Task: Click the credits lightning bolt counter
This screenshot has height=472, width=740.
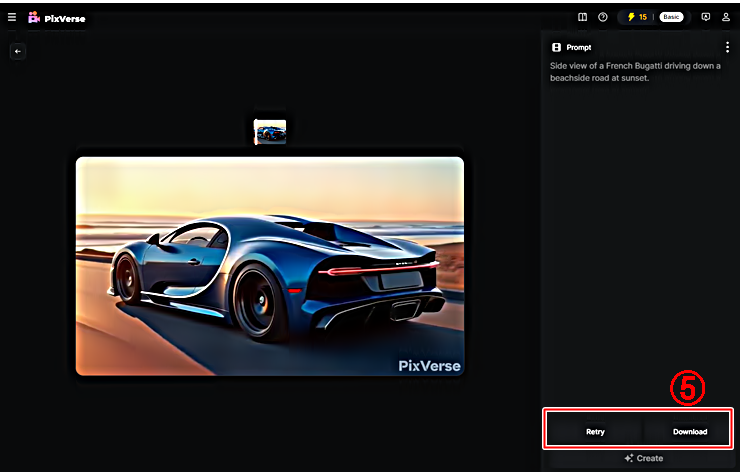Action: tap(637, 17)
